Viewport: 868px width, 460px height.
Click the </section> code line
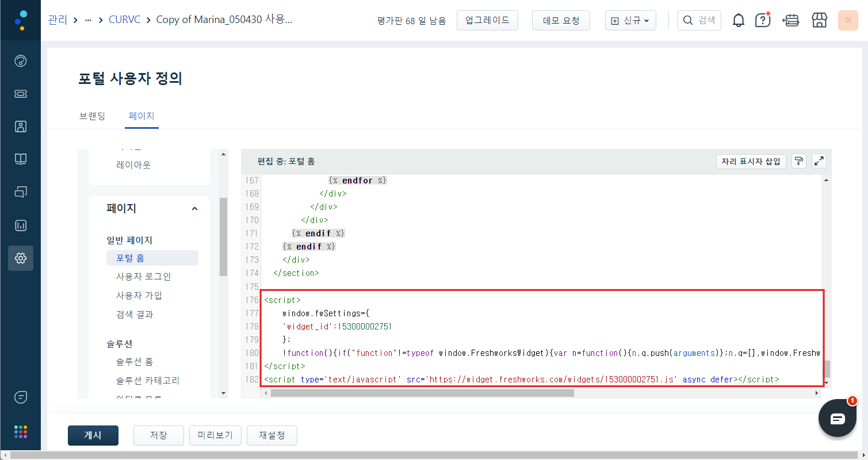click(296, 273)
